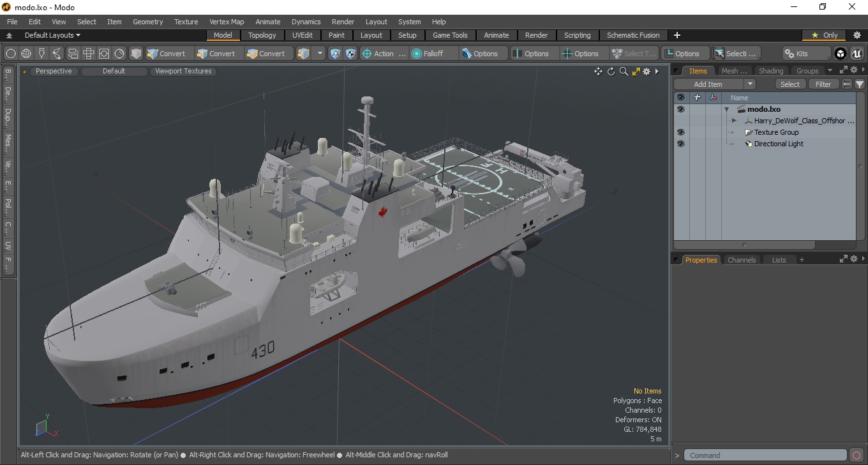Click the Unreal Engine icon
868x465 pixels.
point(857,54)
